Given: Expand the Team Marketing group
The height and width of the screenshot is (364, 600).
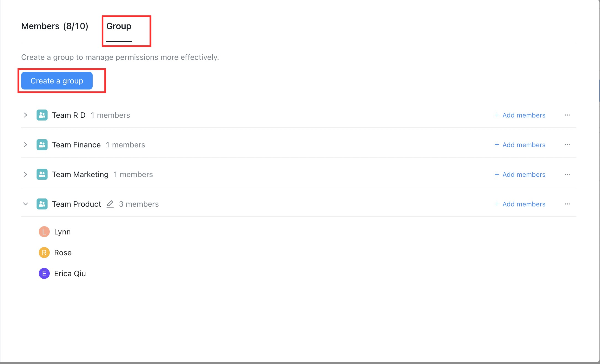Looking at the screenshot, I should click(x=26, y=174).
